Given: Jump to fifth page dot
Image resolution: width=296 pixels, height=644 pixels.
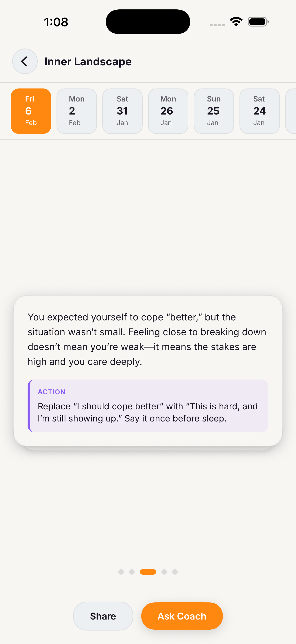Looking at the screenshot, I should click(175, 572).
